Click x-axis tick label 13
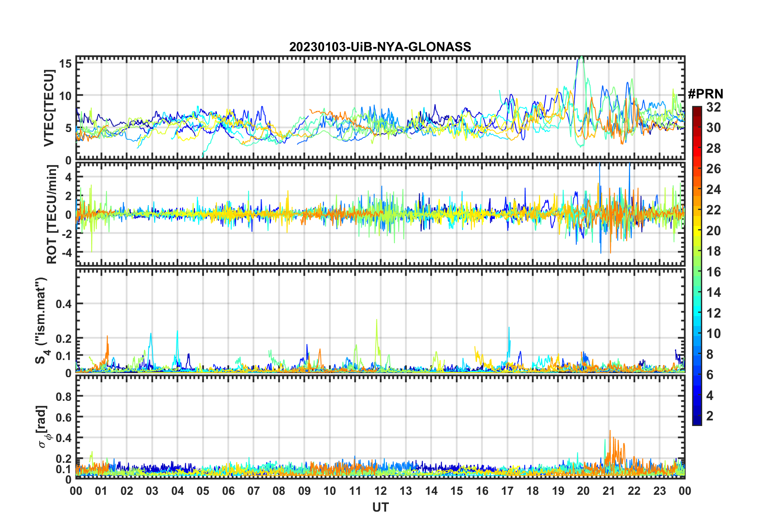The width and height of the screenshot is (761, 532). pyautogui.click(x=406, y=491)
